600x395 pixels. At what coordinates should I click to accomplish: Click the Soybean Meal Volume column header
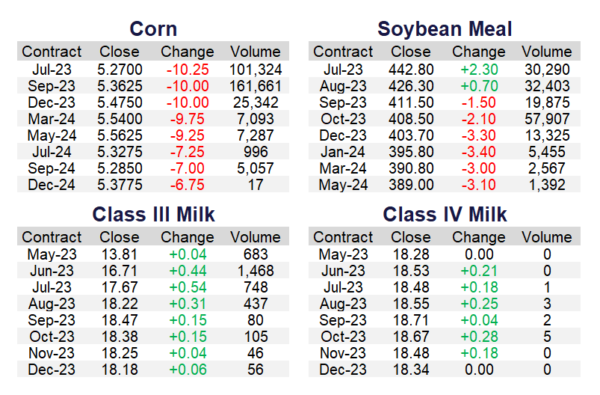pos(547,52)
